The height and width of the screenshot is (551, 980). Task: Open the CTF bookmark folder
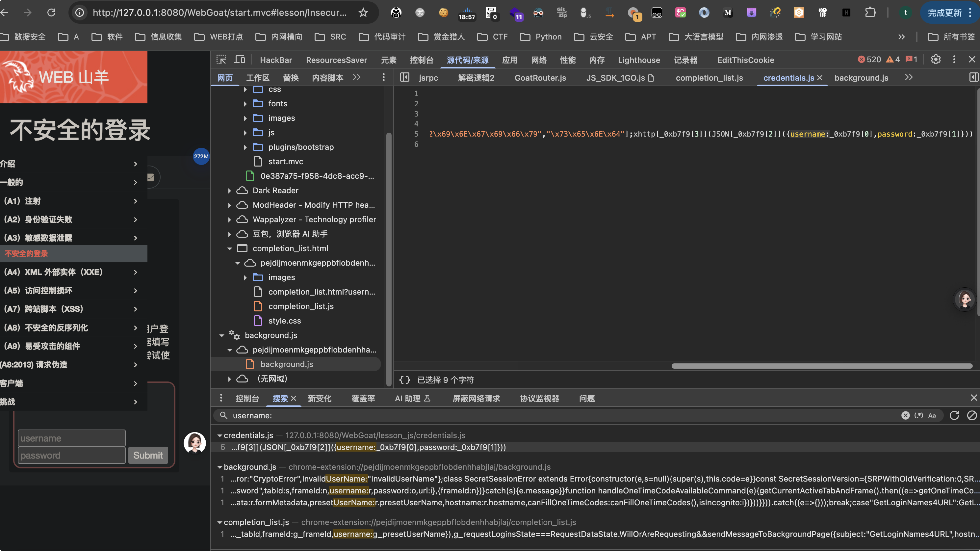pos(492,37)
